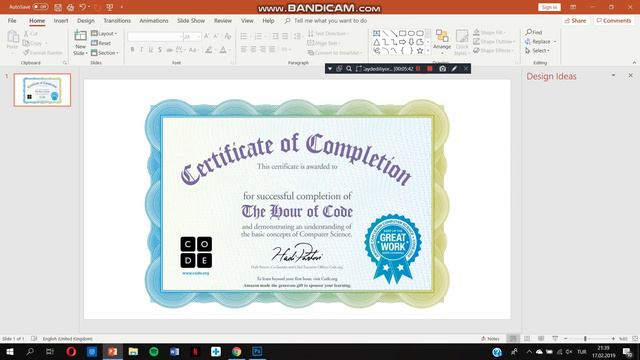The image size is (640, 360).
Task: Switch to Slide Sorter view
Action: (527, 339)
